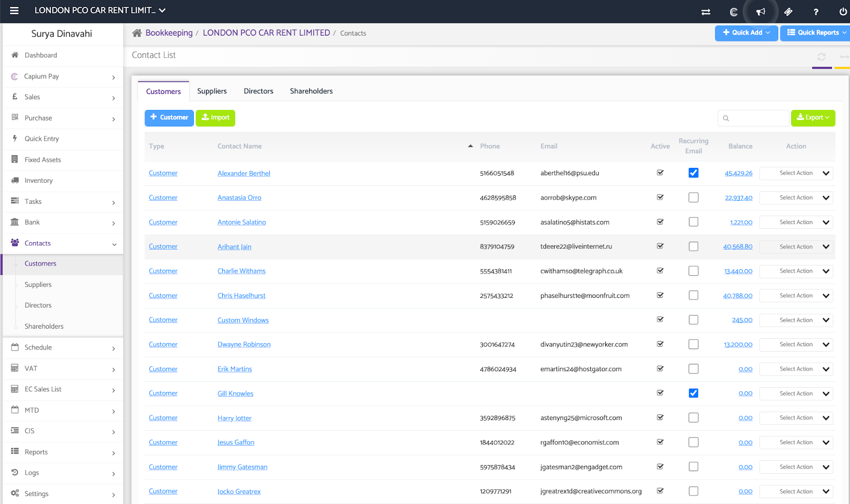Sort by Contact Name arrow
The width and height of the screenshot is (850, 504).
[470, 146]
